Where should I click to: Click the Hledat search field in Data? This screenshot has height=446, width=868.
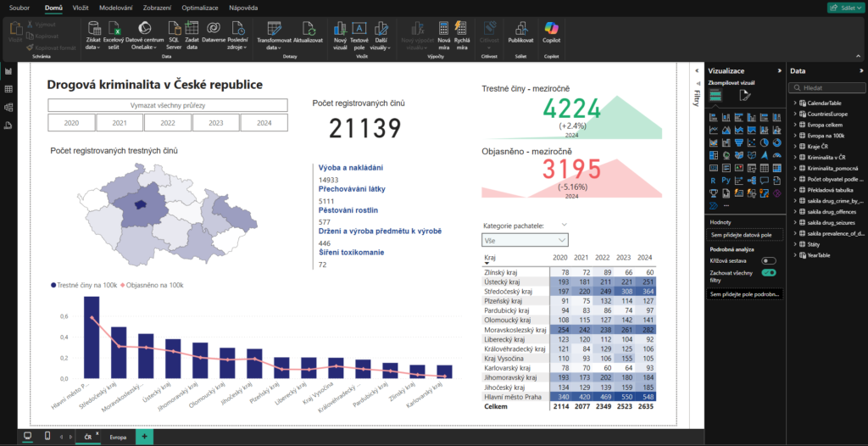826,87
